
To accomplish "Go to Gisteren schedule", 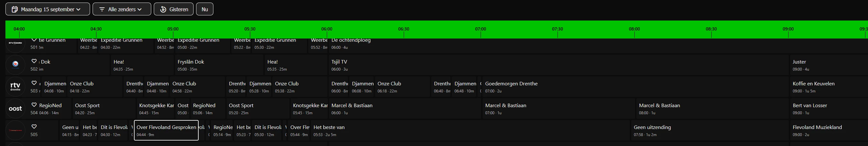I will 174,9.
